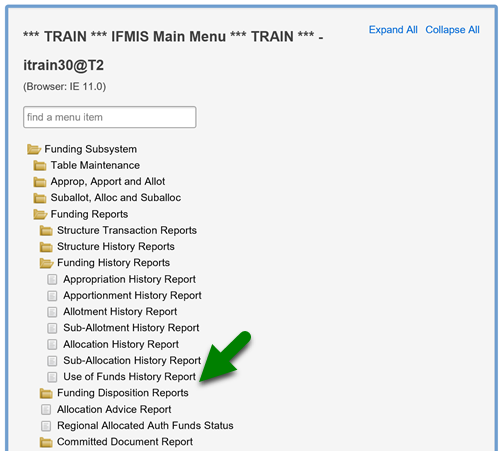Screen dimensions: 500x451
Task: Click the Funding History Reports open folder icon
Action: pos(47,263)
